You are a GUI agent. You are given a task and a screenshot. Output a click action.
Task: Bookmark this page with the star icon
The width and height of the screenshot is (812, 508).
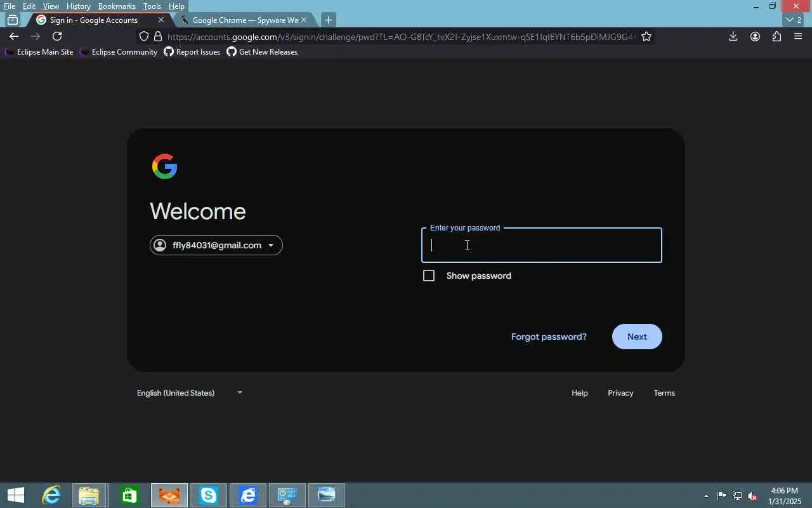(x=646, y=36)
